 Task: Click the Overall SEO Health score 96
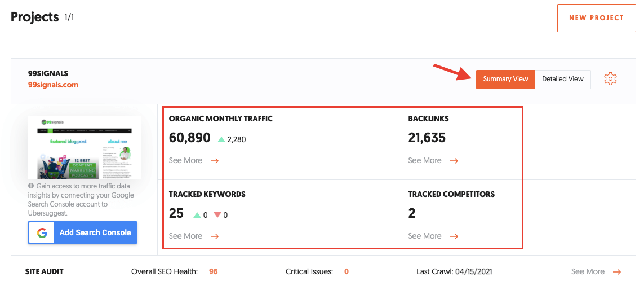pos(213,272)
